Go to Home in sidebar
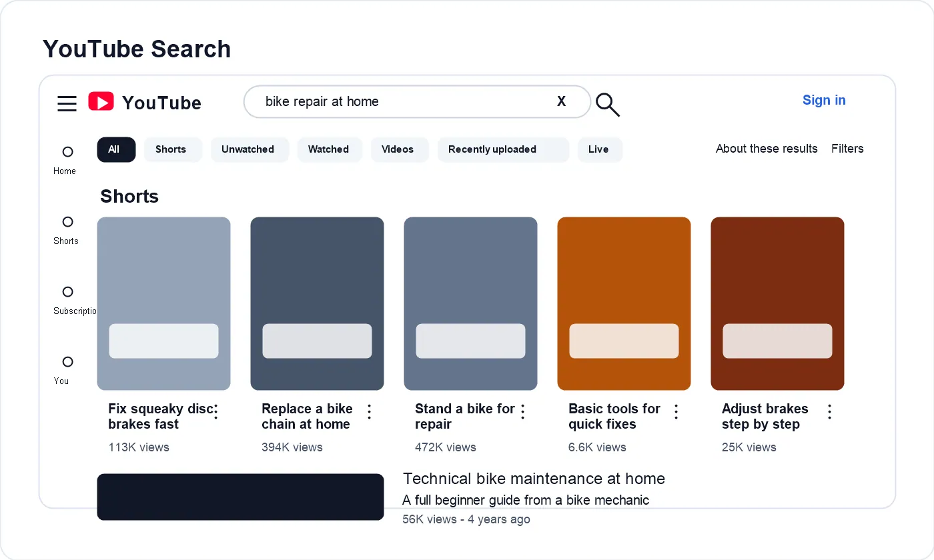This screenshot has width=934, height=560. click(65, 161)
